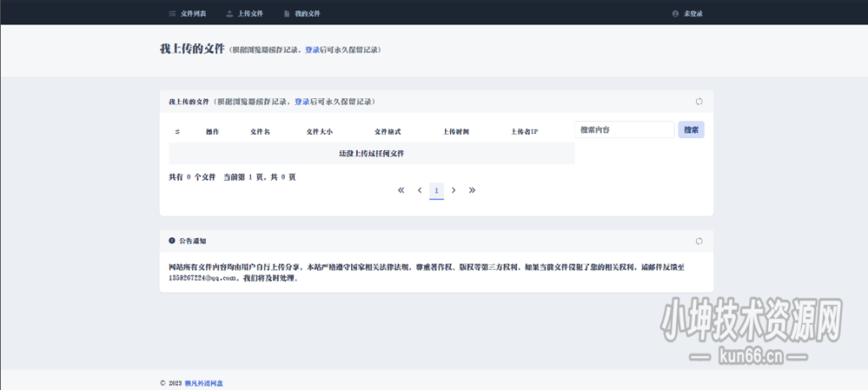The width and height of the screenshot is (868, 390).
Task: Click the 文件格式 column header
Action: coord(387,132)
